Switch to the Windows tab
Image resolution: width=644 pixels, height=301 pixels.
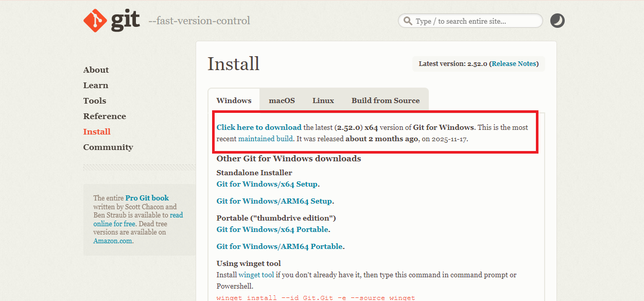coord(234,101)
